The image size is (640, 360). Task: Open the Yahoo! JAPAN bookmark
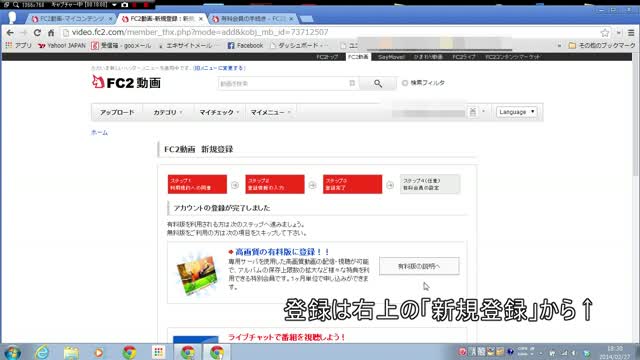(62, 45)
